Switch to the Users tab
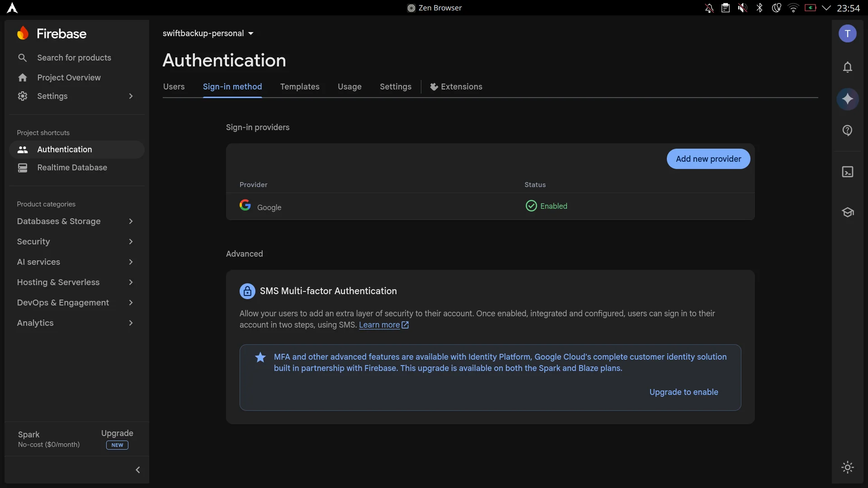868x488 pixels. [x=174, y=87]
